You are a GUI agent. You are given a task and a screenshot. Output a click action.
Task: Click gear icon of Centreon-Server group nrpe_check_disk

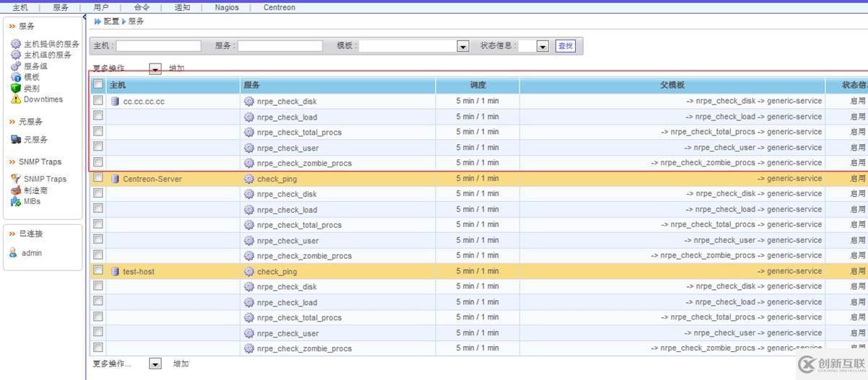tap(249, 194)
